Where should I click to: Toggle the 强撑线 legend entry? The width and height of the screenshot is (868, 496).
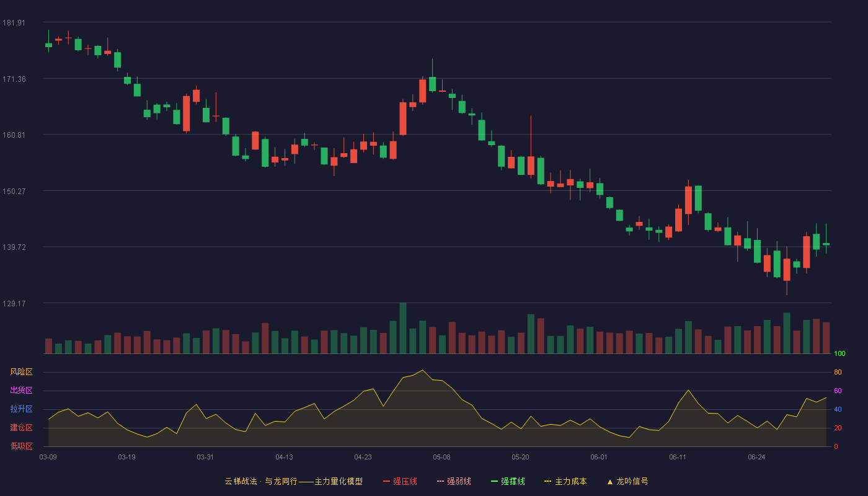coord(508,481)
